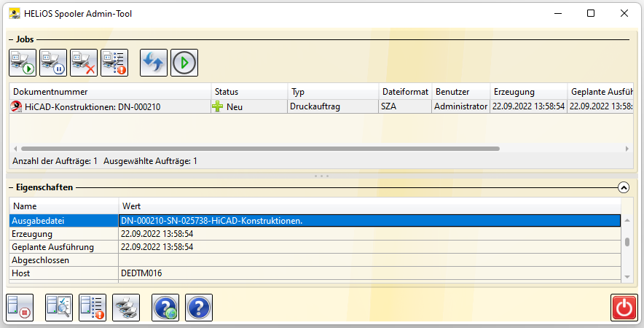This screenshot has height=328, width=644.
Task: Open the printers configuration icon
Action: point(126,308)
